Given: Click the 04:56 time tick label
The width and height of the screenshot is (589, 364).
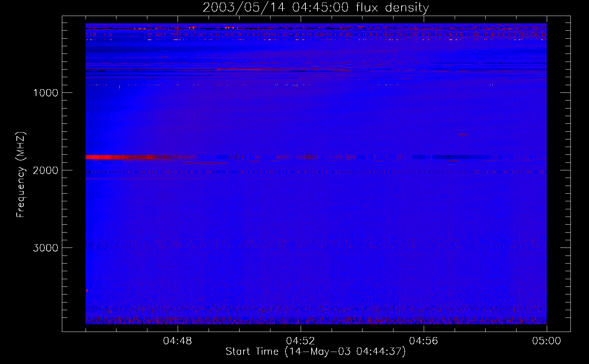Looking at the screenshot, I should pos(424,341).
